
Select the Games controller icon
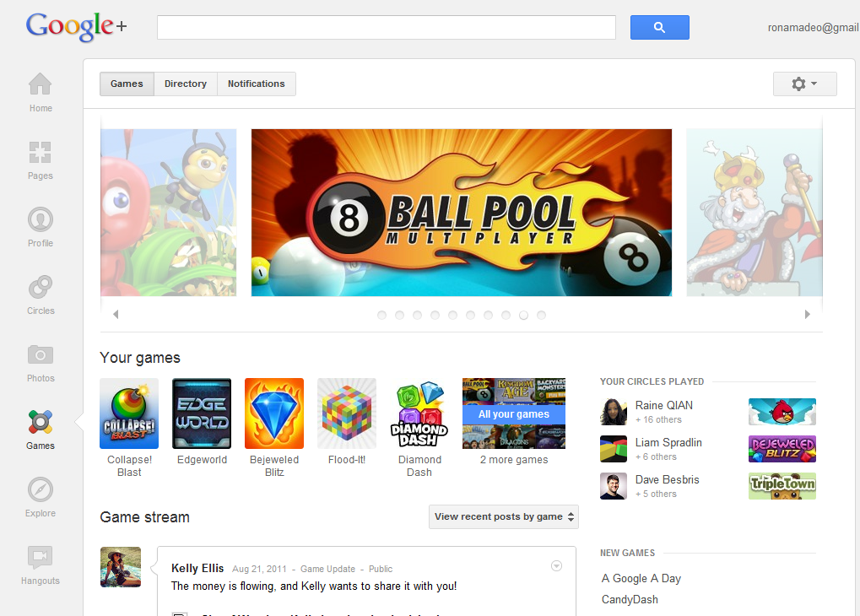pyautogui.click(x=40, y=423)
